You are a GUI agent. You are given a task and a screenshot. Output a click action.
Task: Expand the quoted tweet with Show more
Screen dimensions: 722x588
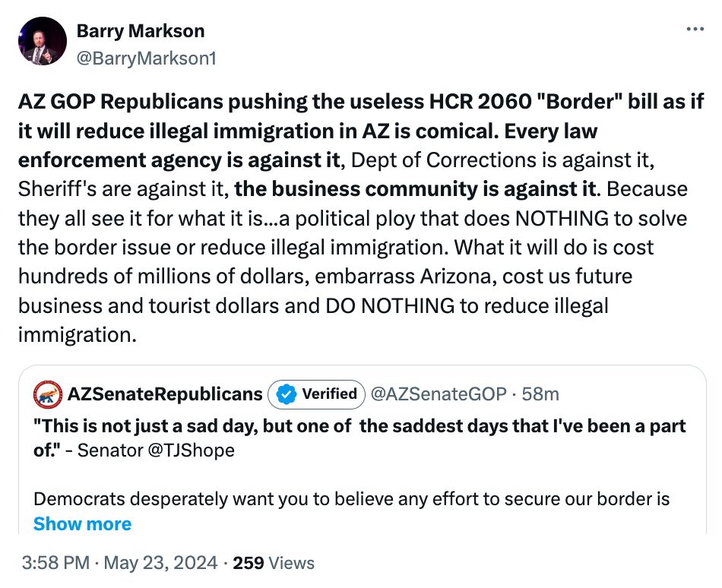tap(82, 524)
